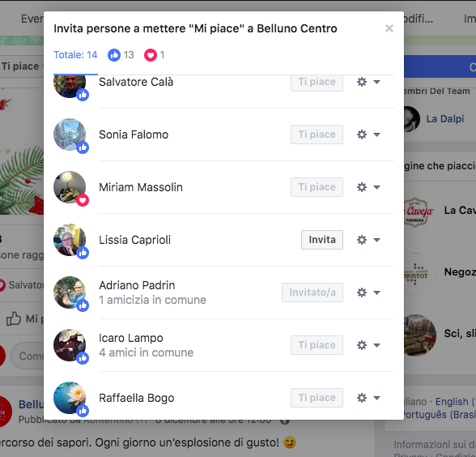Open the Raffaella Bogo water lily avatar
Screen dimensions: 476x457
pos(70,397)
